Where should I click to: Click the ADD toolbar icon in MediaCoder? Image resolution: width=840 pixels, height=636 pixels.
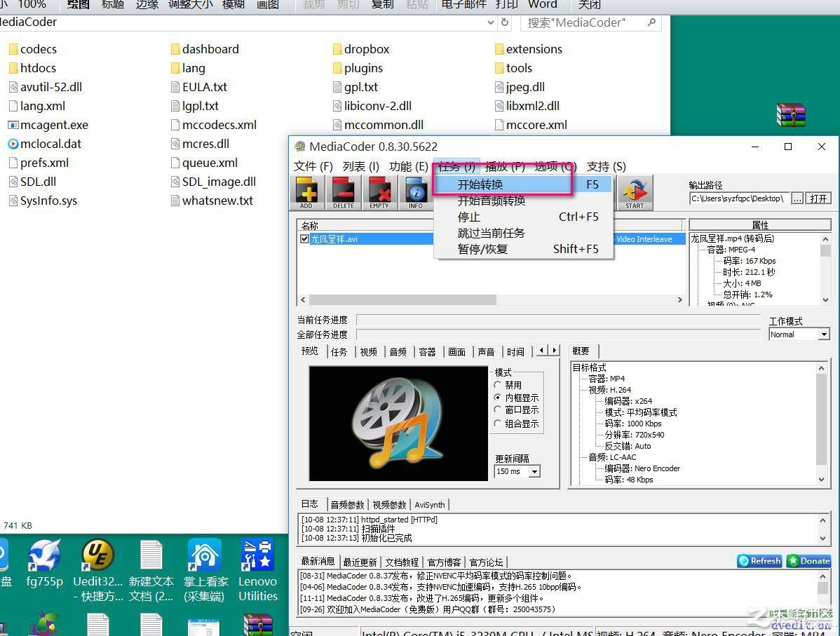point(306,192)
